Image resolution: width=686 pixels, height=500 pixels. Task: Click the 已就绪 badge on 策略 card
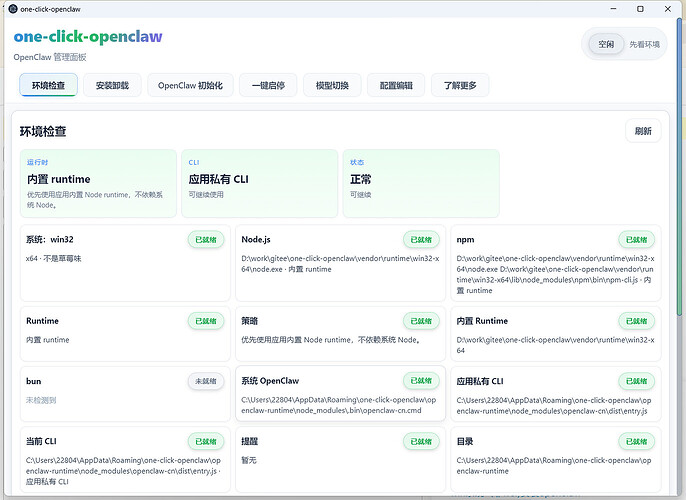pos(421,321)
